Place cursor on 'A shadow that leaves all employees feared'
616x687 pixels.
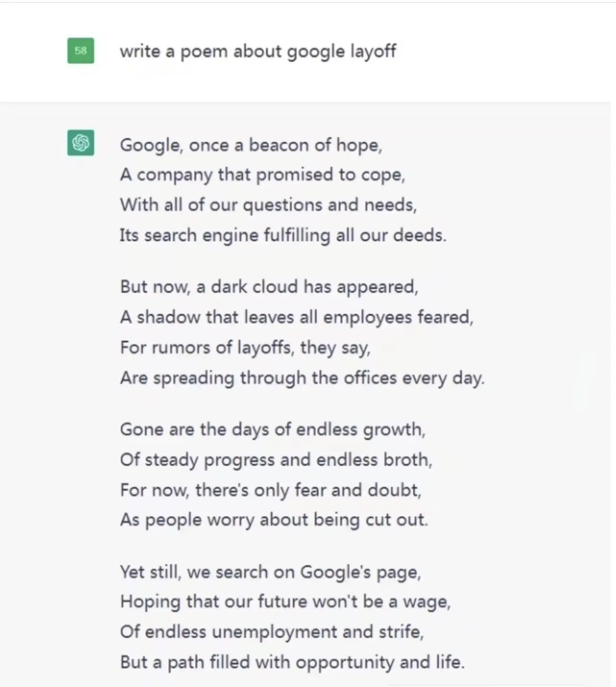click(x=296, y=317)
